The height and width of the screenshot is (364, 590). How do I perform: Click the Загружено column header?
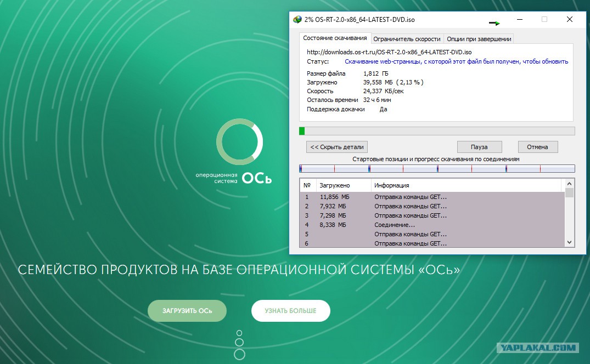click(343, 185)
